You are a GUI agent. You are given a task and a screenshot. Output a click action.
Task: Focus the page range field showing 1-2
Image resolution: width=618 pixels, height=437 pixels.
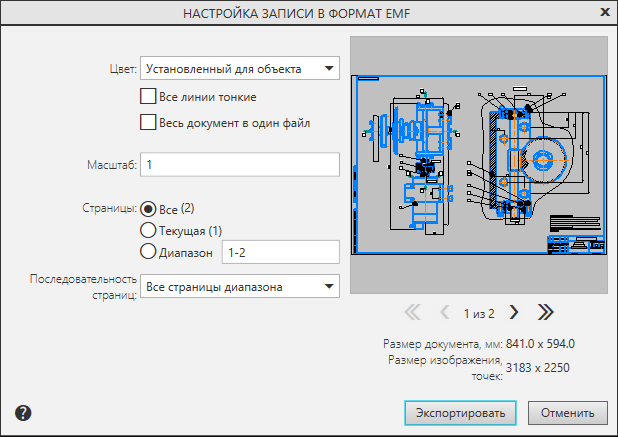(x=280, y=253)
